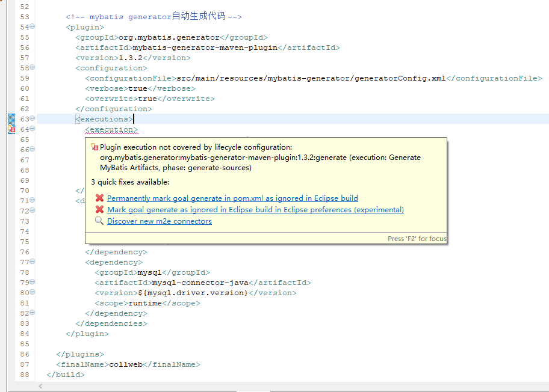
Task: Click the ${mysql.driver.version} version text
Action: coord(193,293)
